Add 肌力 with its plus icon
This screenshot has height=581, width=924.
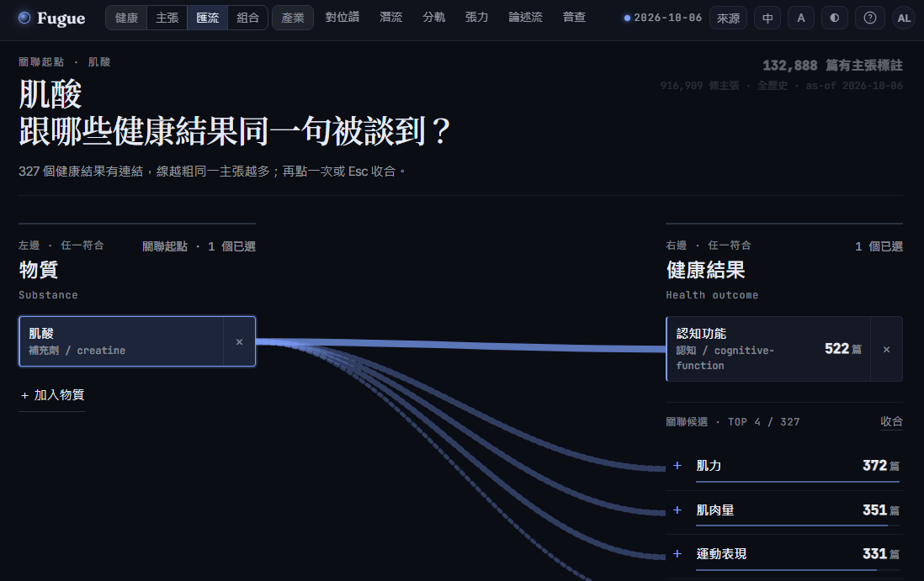tap(677, 466)
